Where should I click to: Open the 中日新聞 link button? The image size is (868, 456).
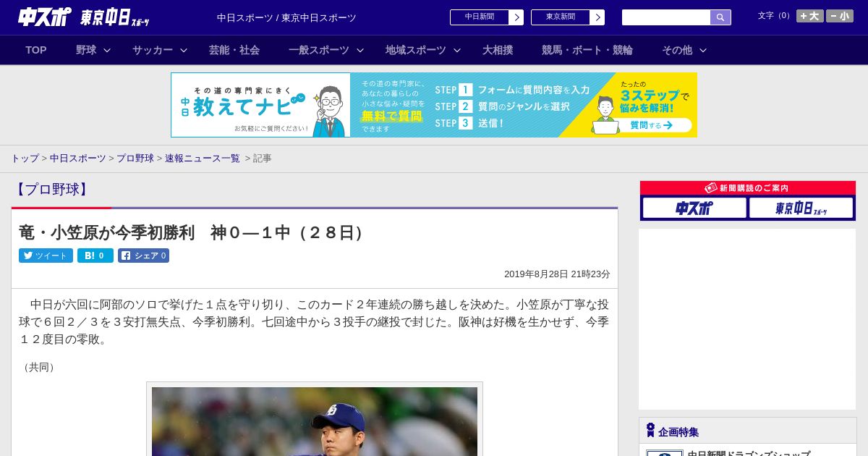pos(480,17)
